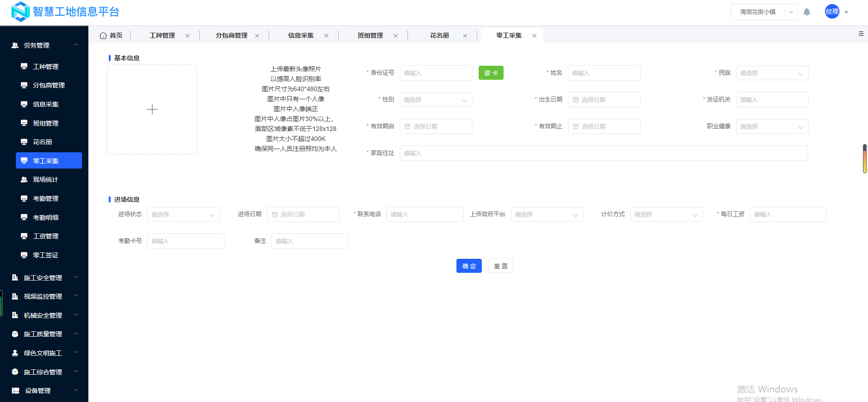Click the sidebar icon next to 信息采集

tap(24, 104)
